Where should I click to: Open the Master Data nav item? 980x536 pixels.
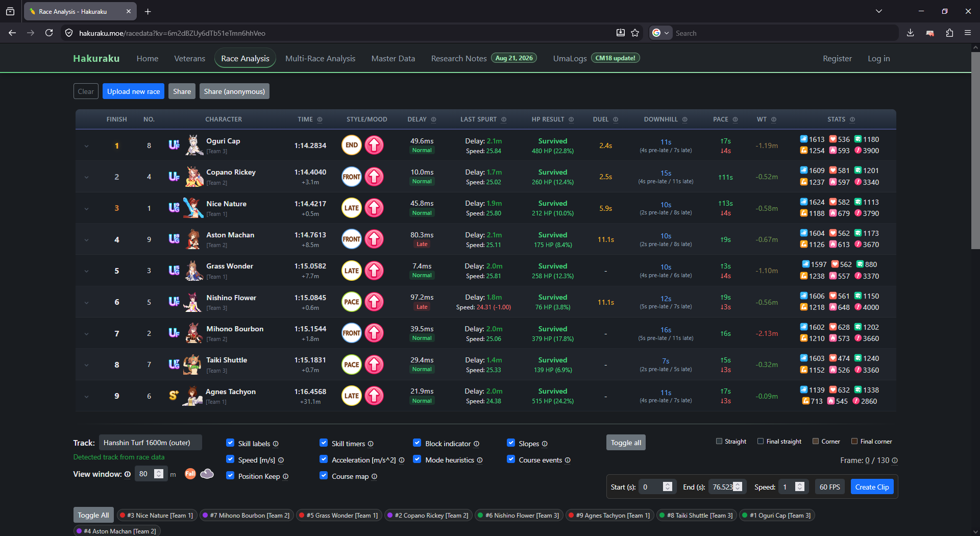(393, 58)
